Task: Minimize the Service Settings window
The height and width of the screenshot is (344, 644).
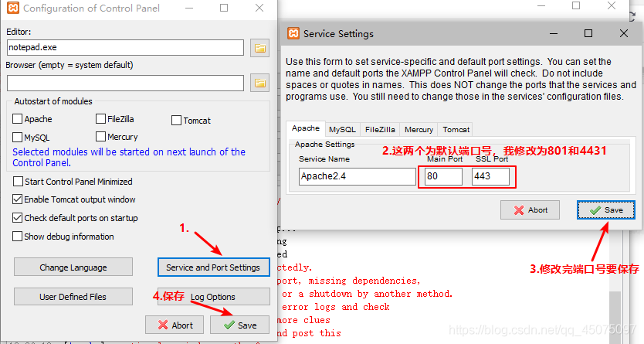Action: 553,33
